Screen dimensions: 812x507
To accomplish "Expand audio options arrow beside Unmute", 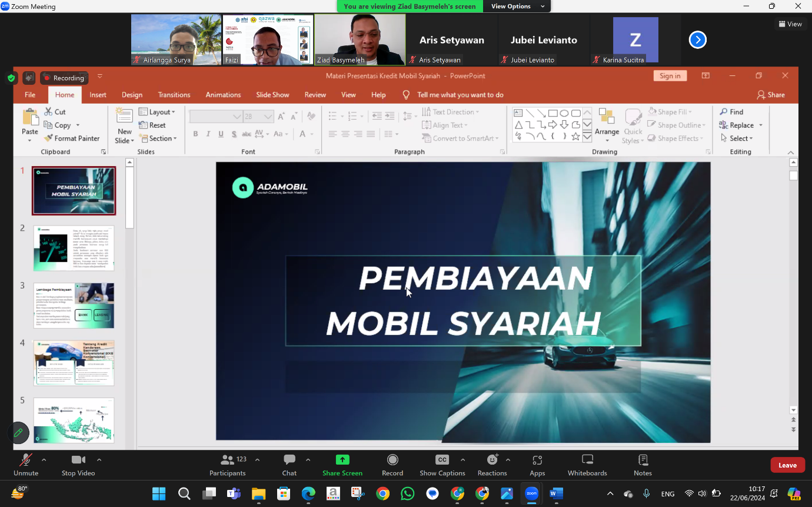I will pos(44,460).
